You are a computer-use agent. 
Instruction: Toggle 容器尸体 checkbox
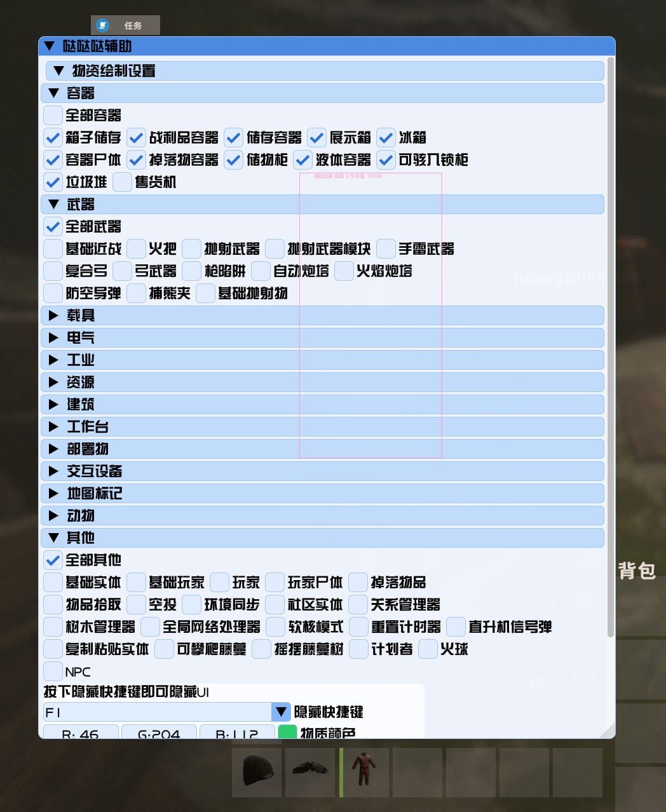53,159
